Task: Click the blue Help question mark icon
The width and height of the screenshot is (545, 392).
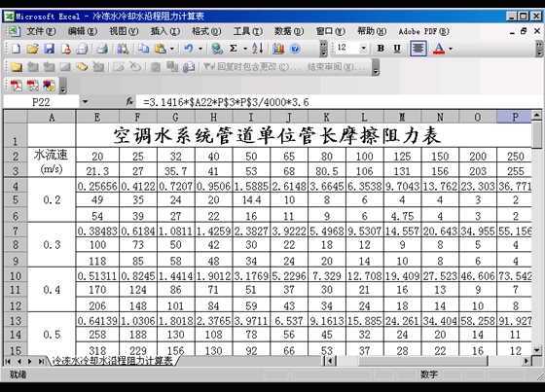Action: pos(295,49)
